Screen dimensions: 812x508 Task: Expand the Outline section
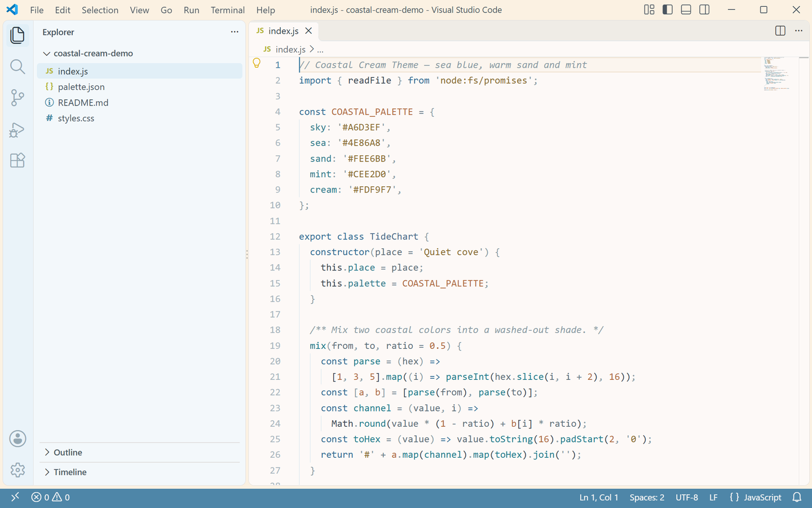coord(141,453)
